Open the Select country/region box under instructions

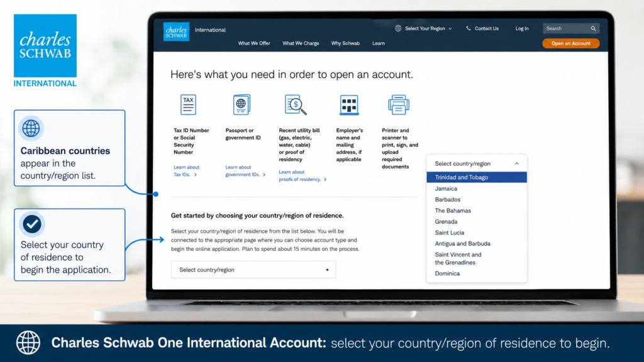253,270
